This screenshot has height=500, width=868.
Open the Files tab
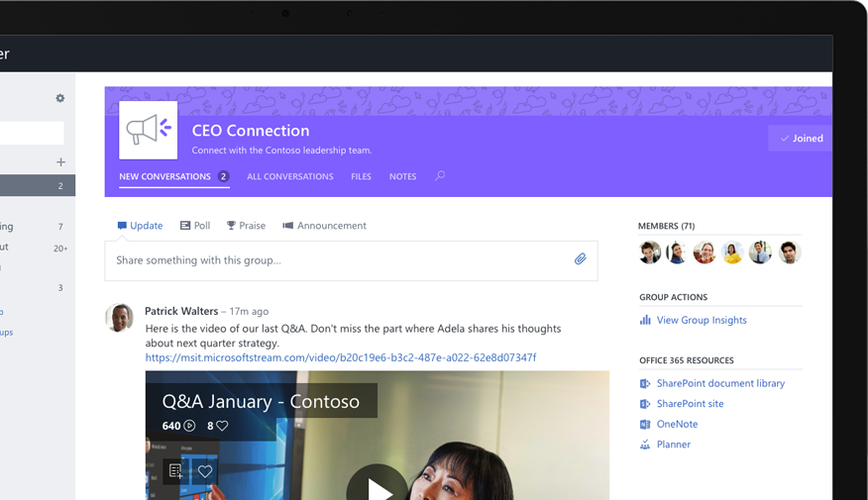(361, 176)
